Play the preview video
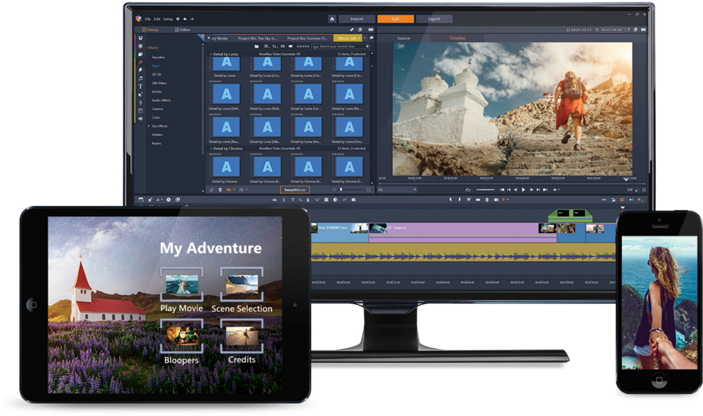The width and height of the screenshot is (703, 416). point(523,190)
